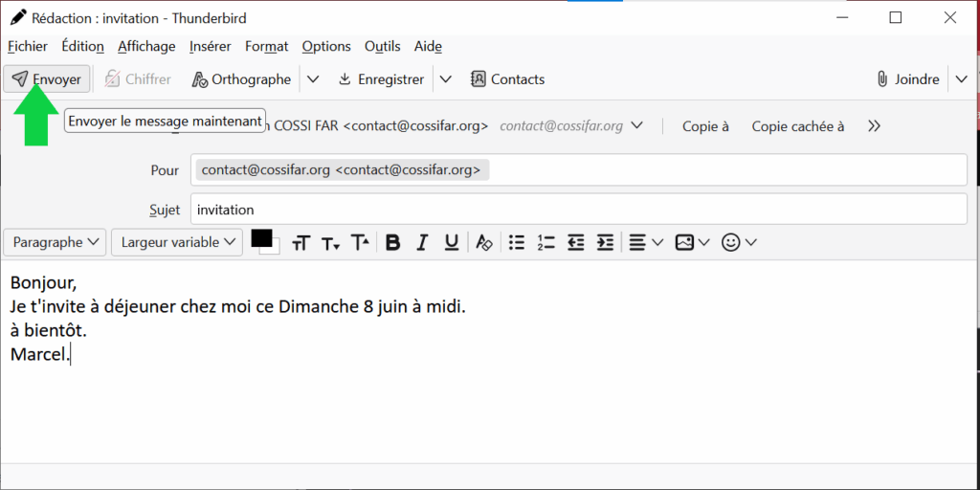Apply bulleted list formatting

pyautogui.click(x=517, y=243)
